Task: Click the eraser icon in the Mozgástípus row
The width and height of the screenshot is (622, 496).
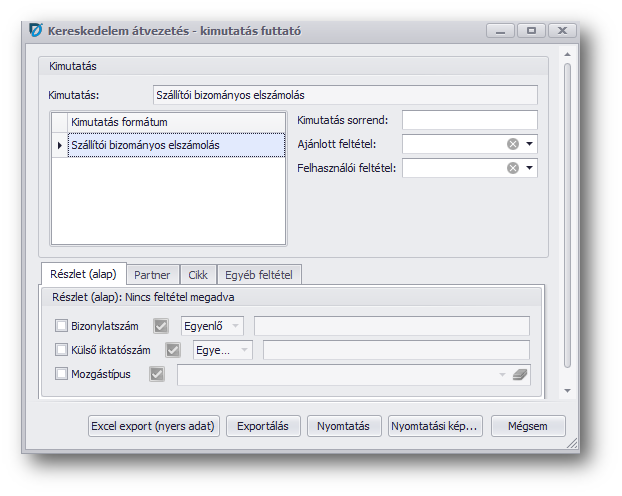Action: coord(519,375)
